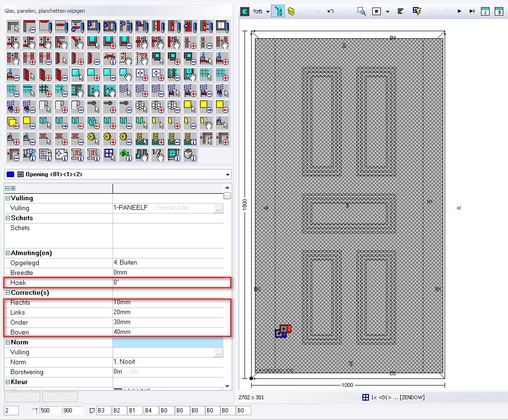Screen dimensions: 508x420
Task: Click browse button for Vulling 1-PANEELF
Action: (x=219, y=209)
